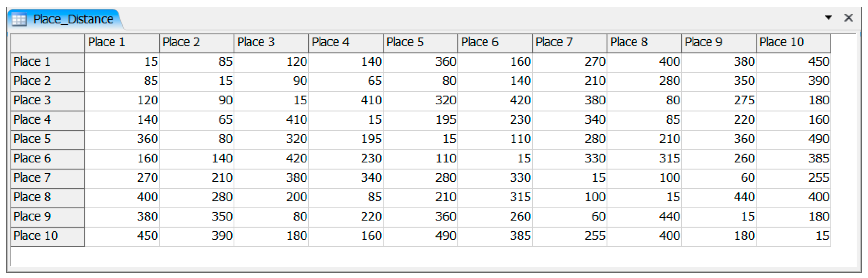Click the Place 1 column header

[x=122, y=43]
